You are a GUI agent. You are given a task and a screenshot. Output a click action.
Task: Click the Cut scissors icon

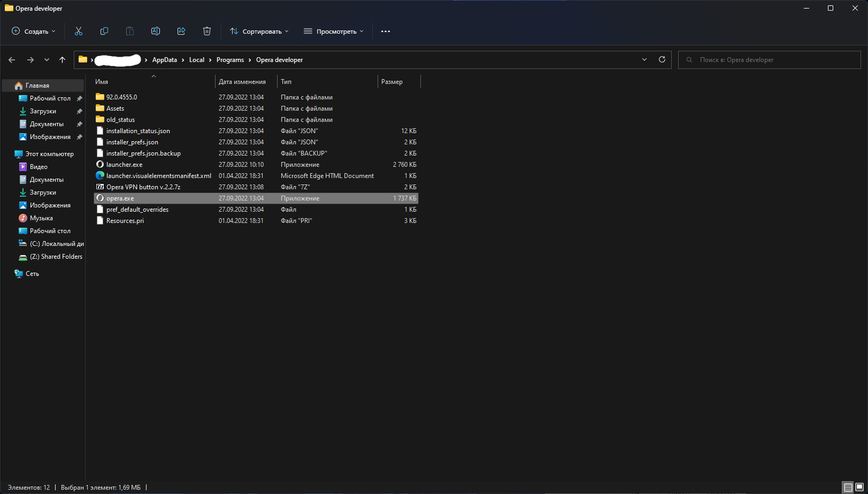coord(79,31)
